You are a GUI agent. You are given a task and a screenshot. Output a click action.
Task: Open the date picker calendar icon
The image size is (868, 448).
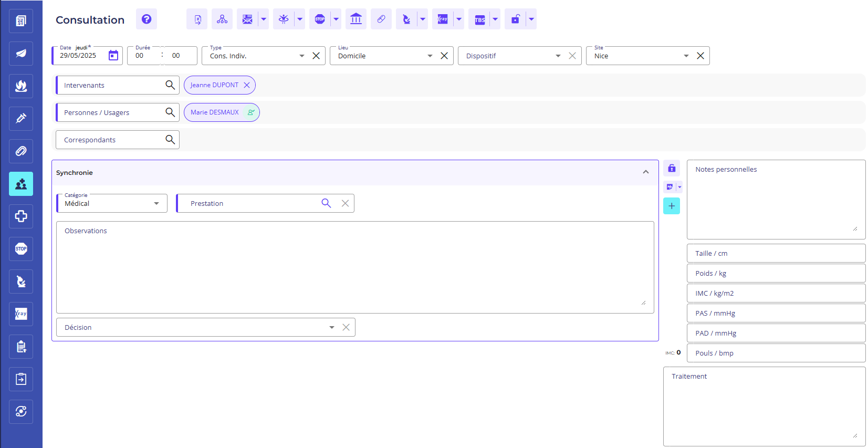113,56
